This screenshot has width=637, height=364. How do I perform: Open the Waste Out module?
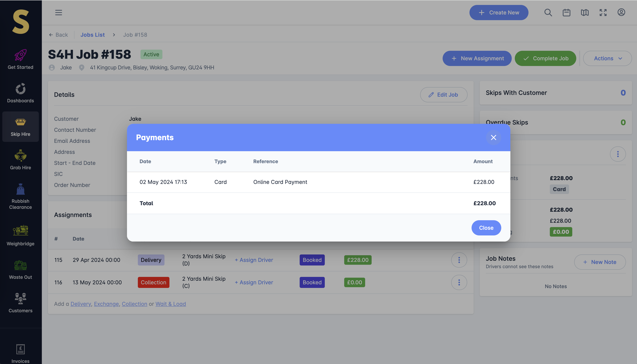[x=21, y=269]
